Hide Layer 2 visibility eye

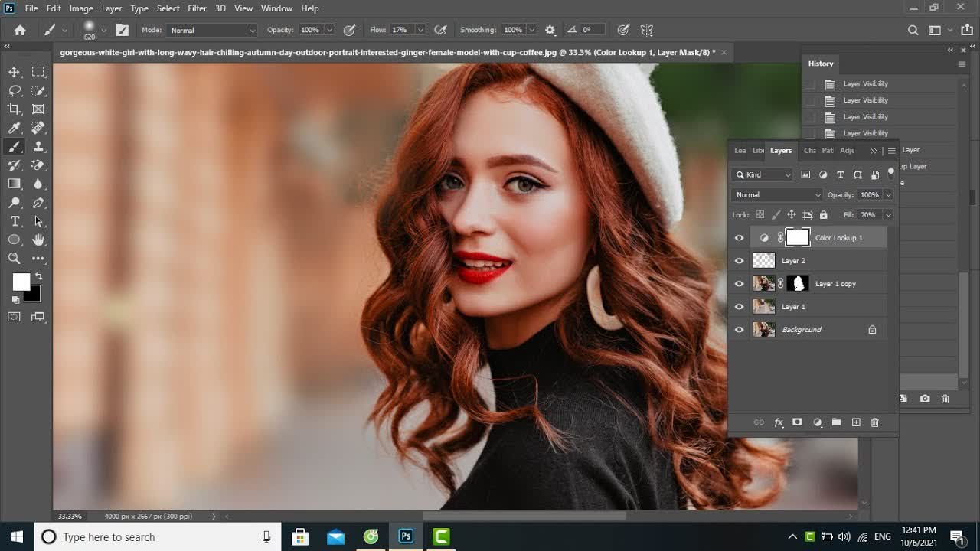point(739,261)
